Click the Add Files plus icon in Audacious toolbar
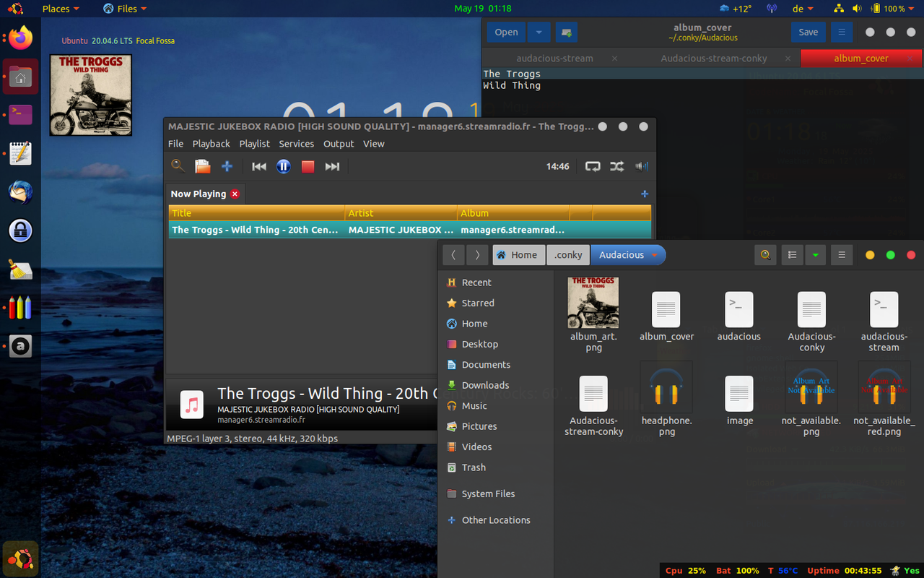This screenshot has width=924, height=578. pos(227,166)
